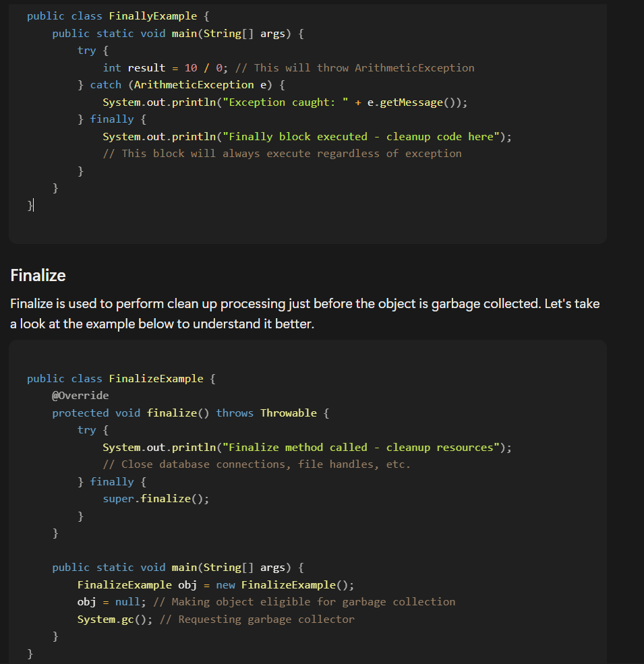Click main method line in FinallyExample block

[x=178, y=34]
